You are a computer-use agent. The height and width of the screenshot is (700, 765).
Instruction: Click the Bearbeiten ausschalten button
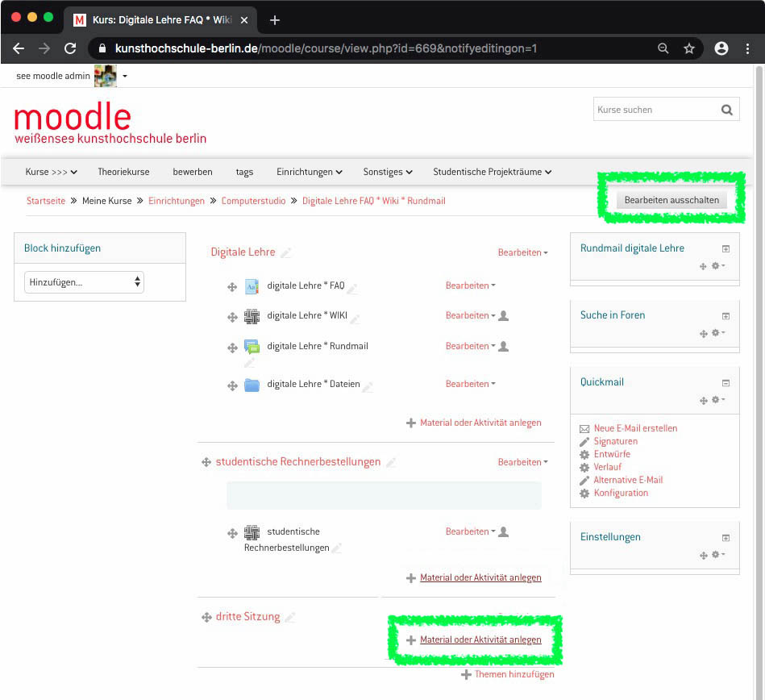(x=671, y=200)
